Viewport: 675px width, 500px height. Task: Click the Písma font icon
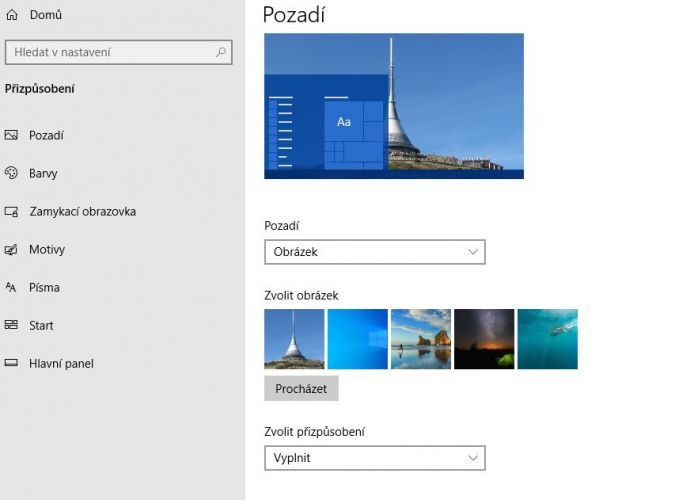(11, 287)
